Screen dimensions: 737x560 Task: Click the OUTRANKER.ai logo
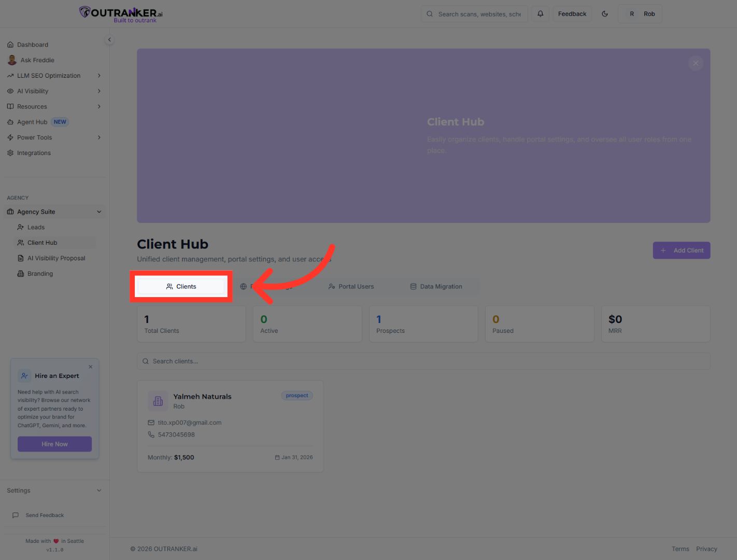121,14
